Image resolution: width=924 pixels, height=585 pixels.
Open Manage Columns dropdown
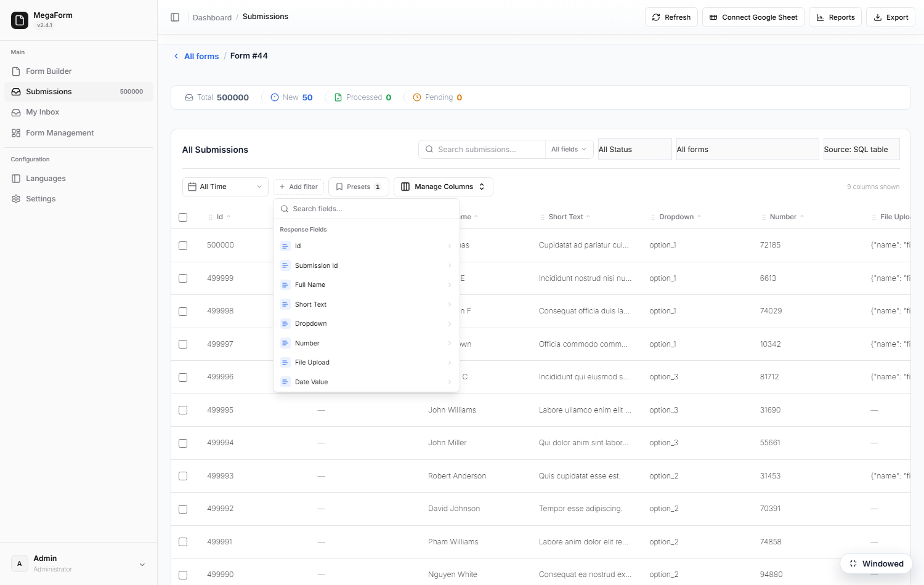coord(444,187)
